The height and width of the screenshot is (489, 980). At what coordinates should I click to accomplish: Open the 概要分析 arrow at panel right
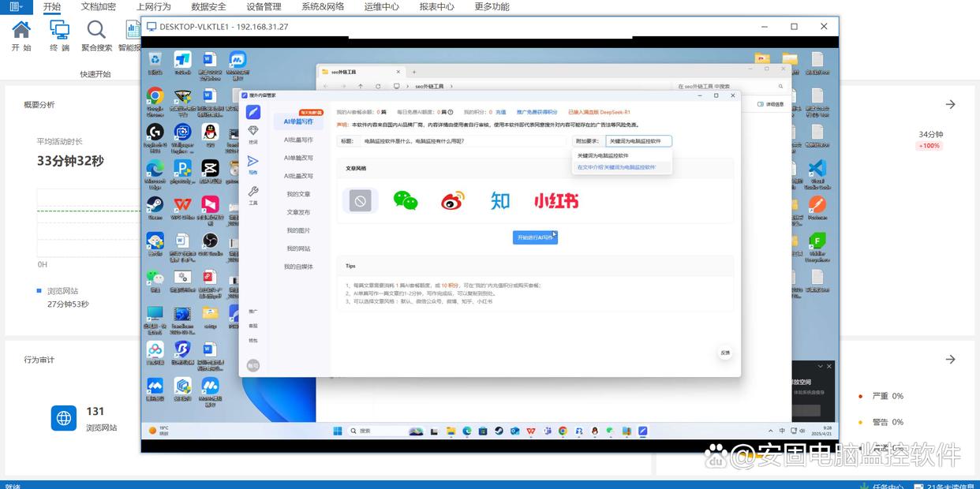950,105
